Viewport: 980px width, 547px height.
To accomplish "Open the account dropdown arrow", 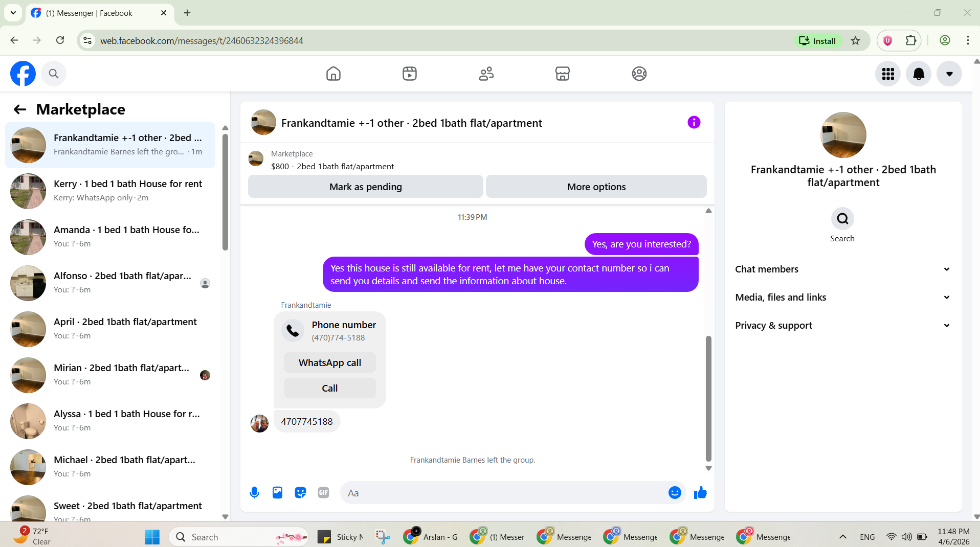I will pos(949,74).
